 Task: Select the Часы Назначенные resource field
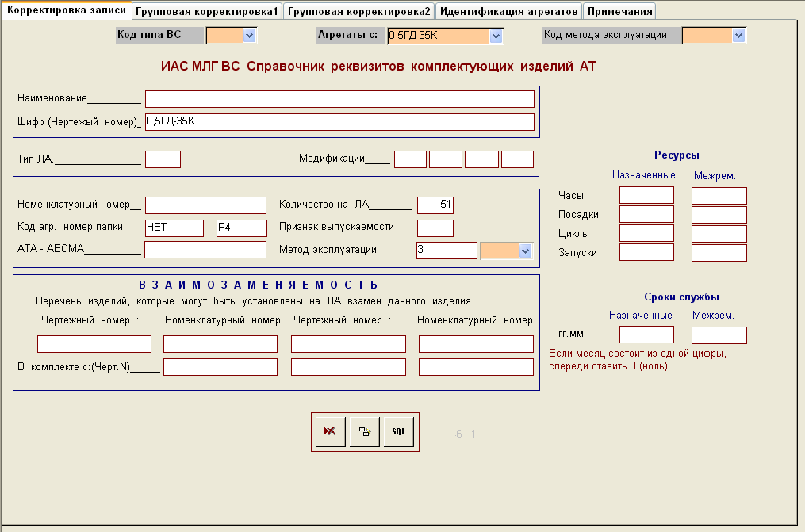646,195
